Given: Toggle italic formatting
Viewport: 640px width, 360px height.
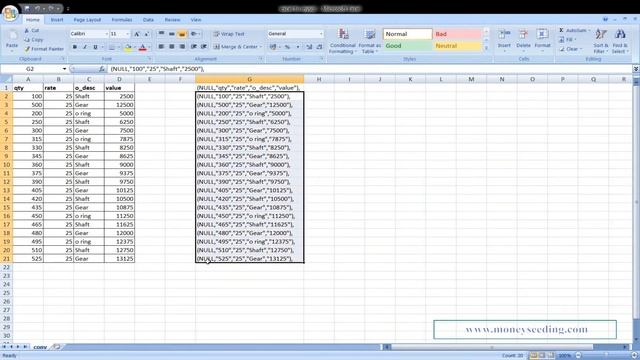Looking at the screenshot, I should tap(85, 47).
